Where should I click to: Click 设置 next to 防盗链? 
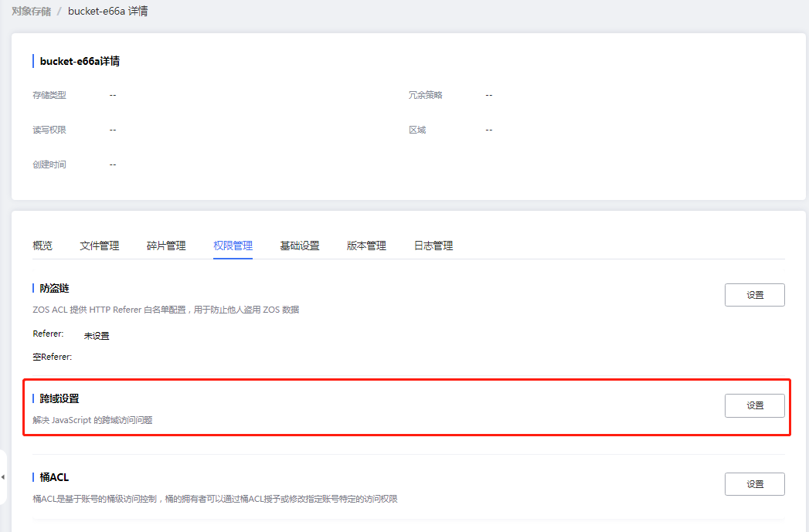[x=754, y=294]
